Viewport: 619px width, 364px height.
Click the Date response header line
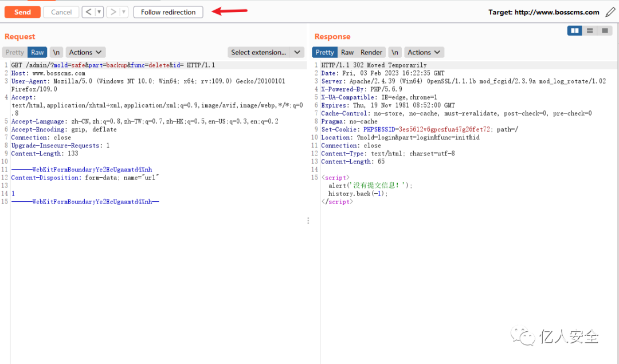(x=383, y=73)
